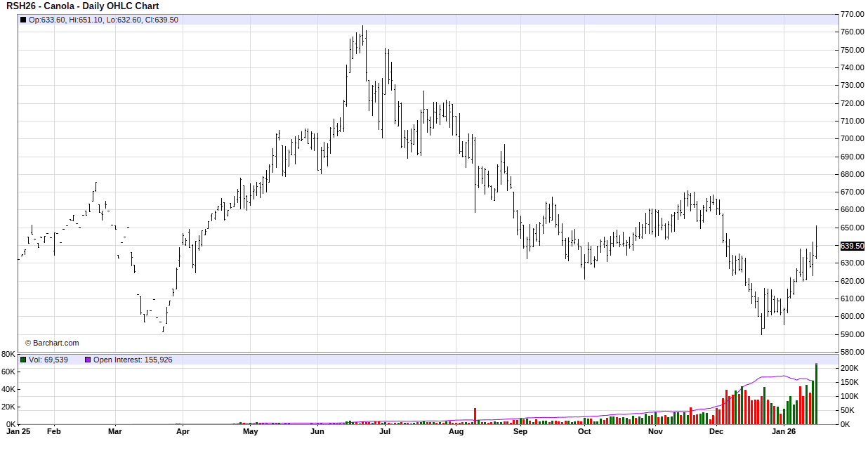Click the Jan 26 label on the time axis
This screenshot has height=453, width=868.
click(783, 432)
